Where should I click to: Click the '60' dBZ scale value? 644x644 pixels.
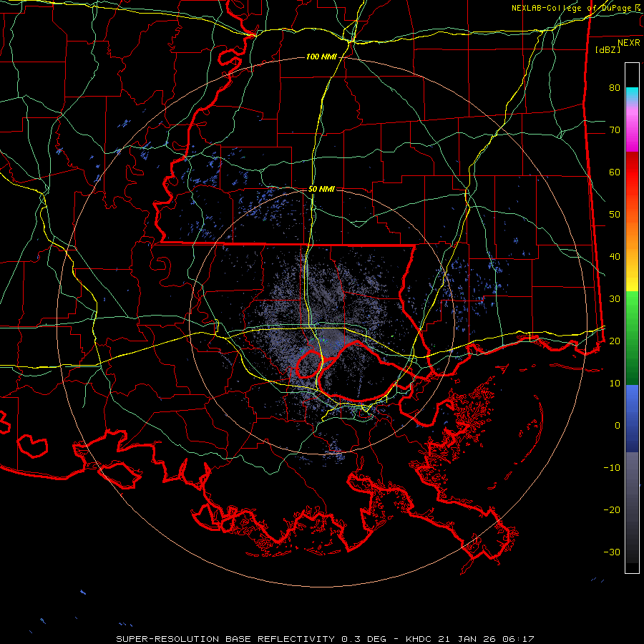click(615, 172)
